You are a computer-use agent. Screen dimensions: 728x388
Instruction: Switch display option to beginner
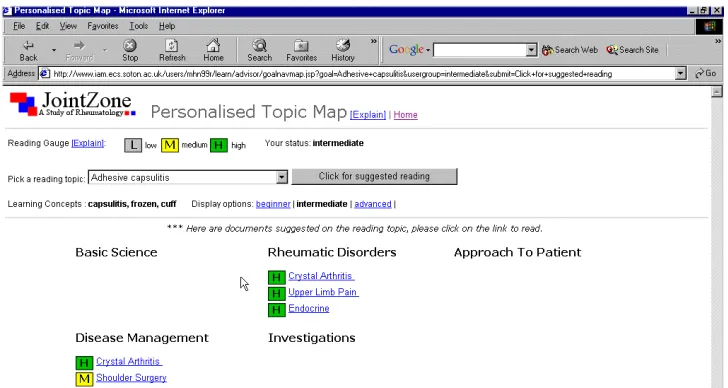pyautogui.click(x=273, y=204)
